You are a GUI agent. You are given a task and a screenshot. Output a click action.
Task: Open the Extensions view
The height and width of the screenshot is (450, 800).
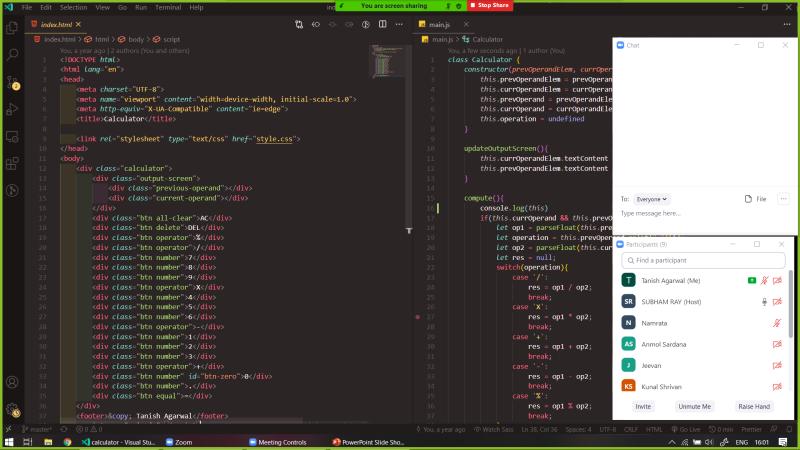pos(12,163)
